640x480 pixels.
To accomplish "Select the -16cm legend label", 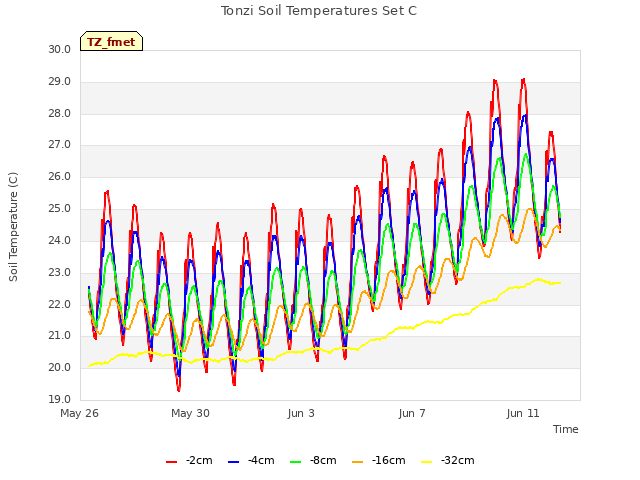I will (x=389, y=460).
